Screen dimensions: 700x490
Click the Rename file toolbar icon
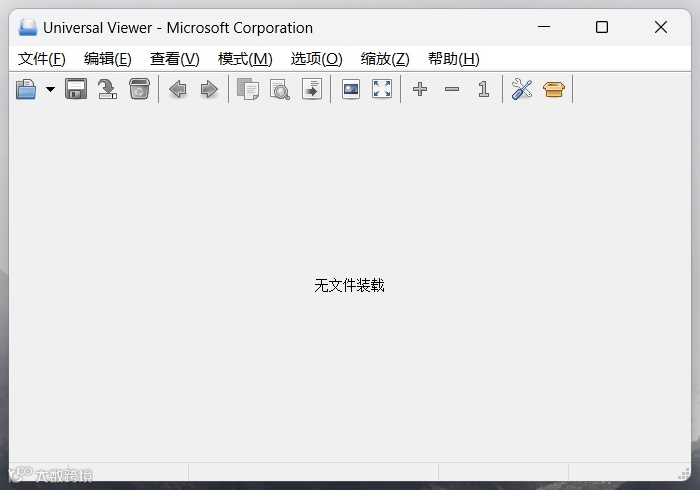click(107, 89)
